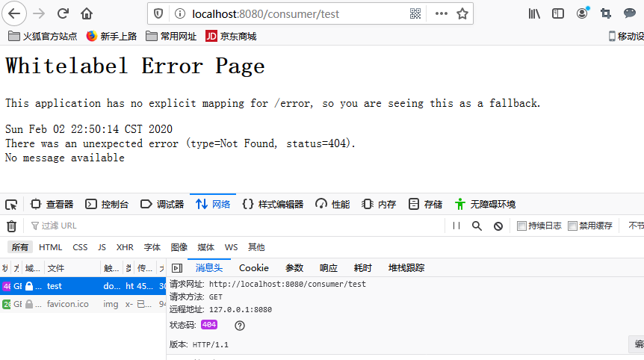Switch to the 调试器 devtools tab
The image size is (644, 360).
click(x=162, y=205)
